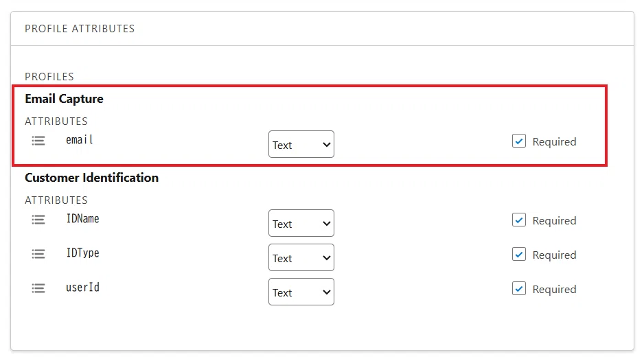This screenshot has height=361, width=644.
Task: Open the IDType data type dropdown
Action: [x=301, y=257]
